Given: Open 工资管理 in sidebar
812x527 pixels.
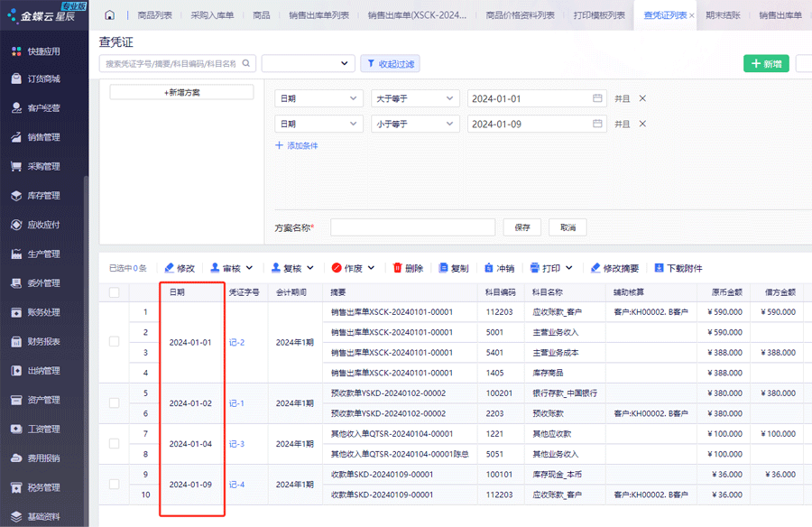Looking at the screenshot, I should click(36, 429).
